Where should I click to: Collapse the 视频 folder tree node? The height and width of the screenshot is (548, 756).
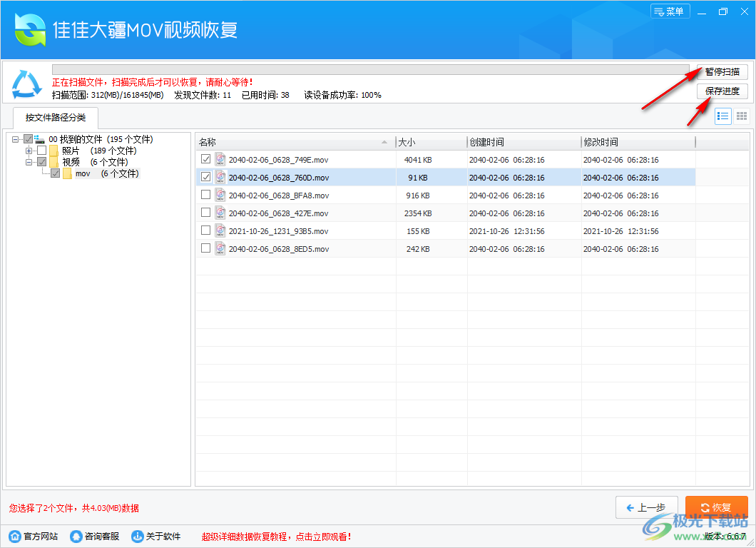click(x=29, y=162)
